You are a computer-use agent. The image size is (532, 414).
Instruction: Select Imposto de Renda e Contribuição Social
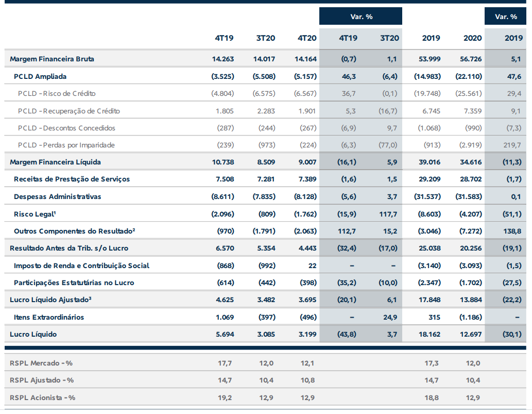point(81,266)
